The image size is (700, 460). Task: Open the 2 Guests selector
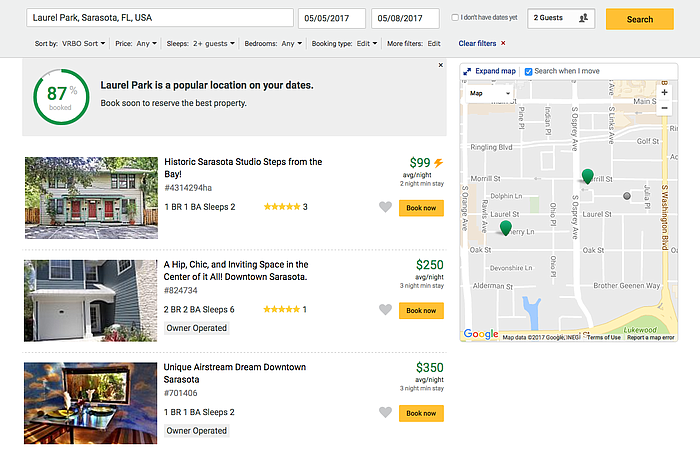click(561, 18)
